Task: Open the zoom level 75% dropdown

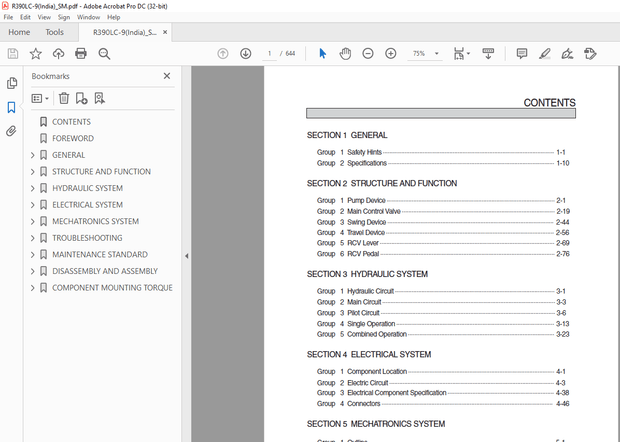Action: coord(437,53)
